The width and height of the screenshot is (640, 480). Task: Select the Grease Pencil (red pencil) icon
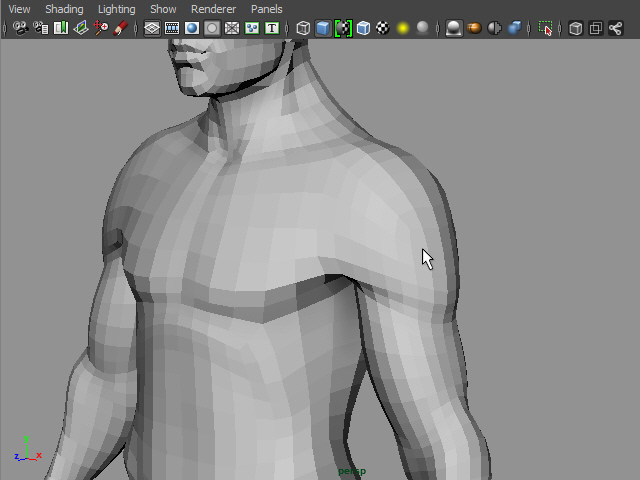[121, 28]
